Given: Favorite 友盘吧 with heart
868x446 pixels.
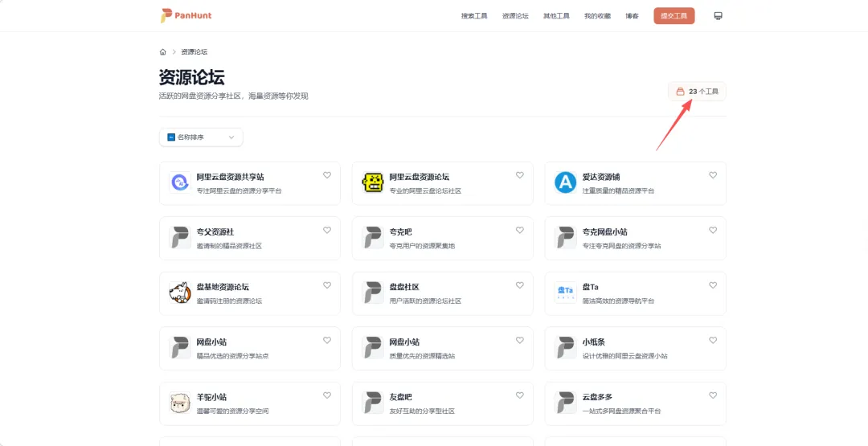Looking at the screenshot, I should [520, 395].
